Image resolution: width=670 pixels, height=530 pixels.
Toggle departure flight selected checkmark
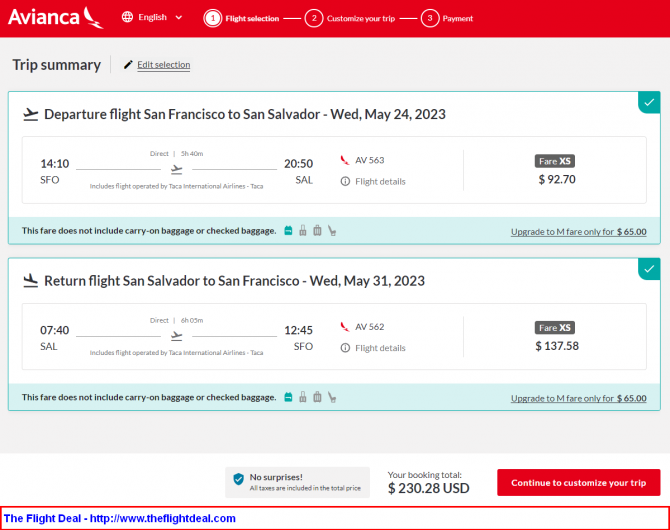649,103
